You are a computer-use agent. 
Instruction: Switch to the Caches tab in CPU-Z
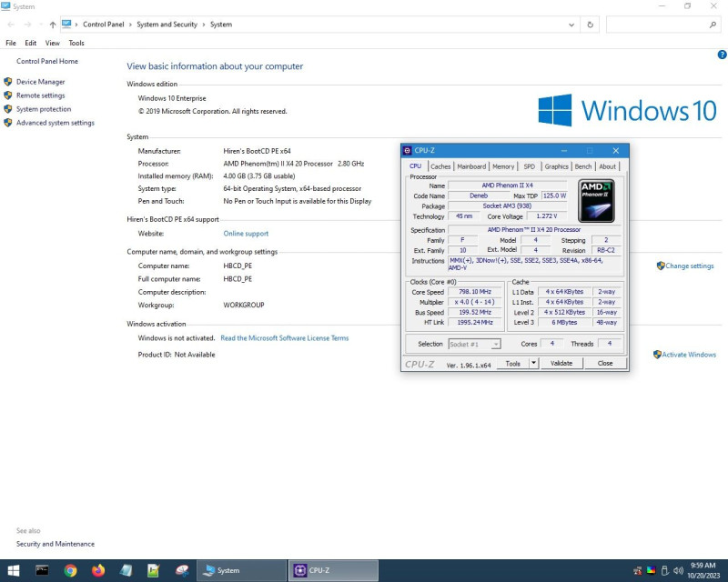[x=440, y=166]
